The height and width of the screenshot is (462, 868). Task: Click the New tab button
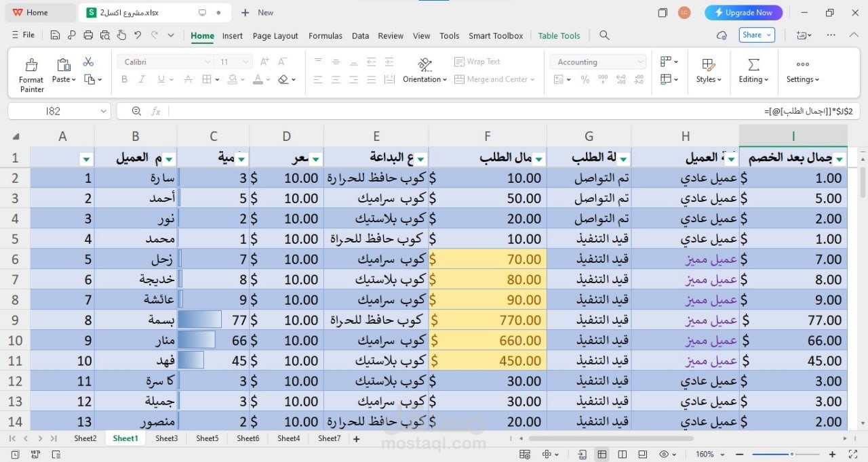tap(258, 12)
